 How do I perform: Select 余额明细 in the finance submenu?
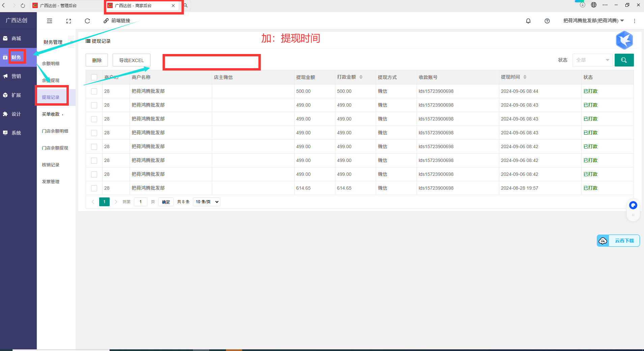coord(51,63)
